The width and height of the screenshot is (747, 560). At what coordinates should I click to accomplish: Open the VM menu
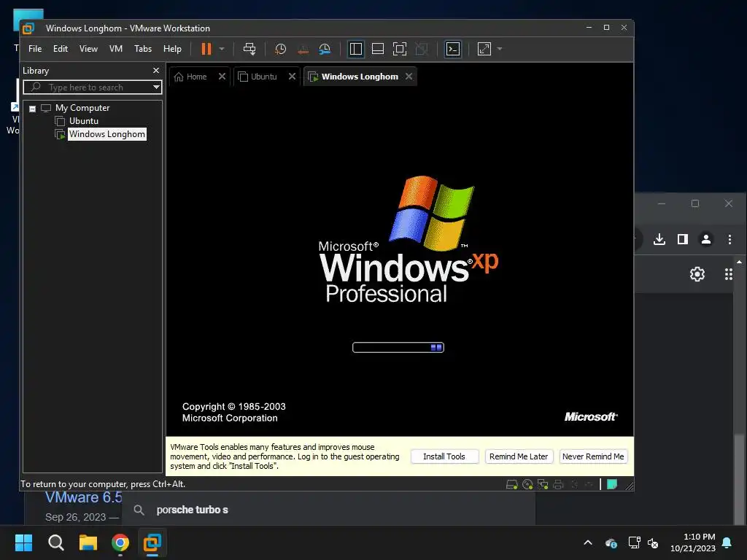point(116,49)
